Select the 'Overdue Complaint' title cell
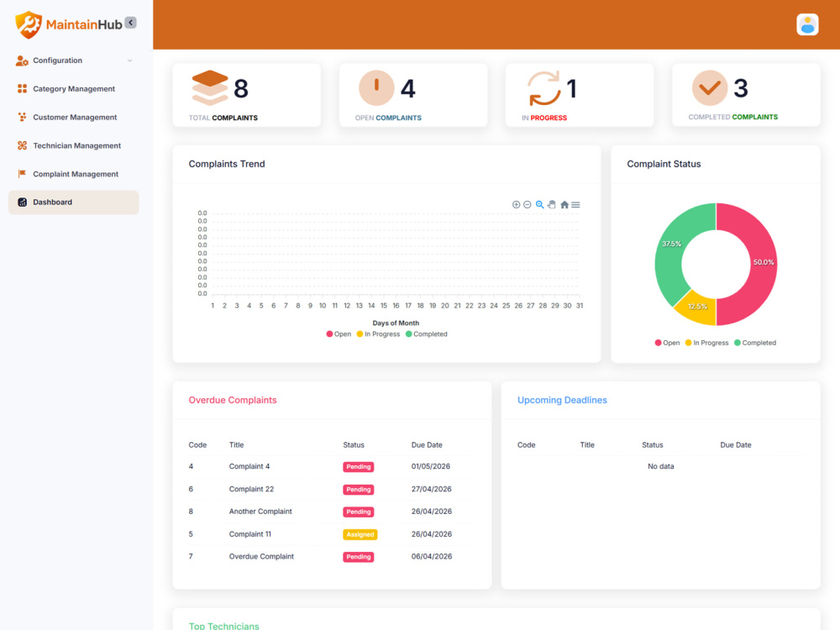840x630 pixels. click(261, 557)
